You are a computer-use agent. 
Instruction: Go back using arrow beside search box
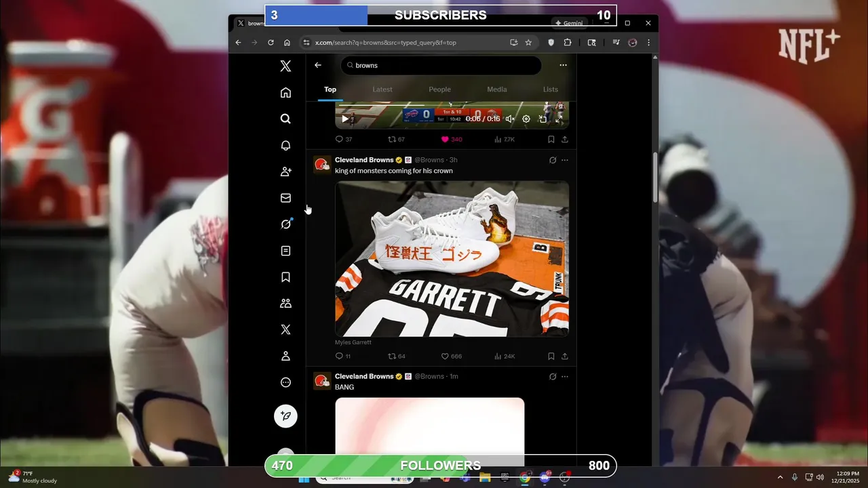click(x=317, y=65)
